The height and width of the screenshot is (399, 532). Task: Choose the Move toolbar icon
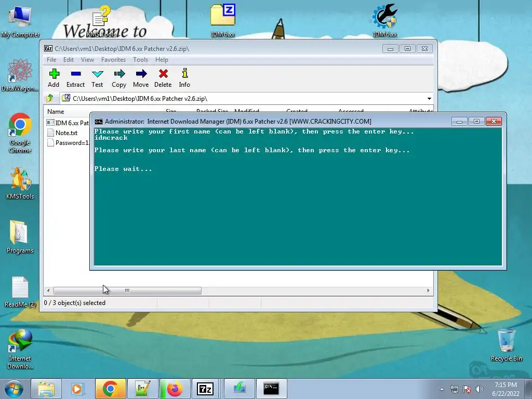tap(141, 78)
